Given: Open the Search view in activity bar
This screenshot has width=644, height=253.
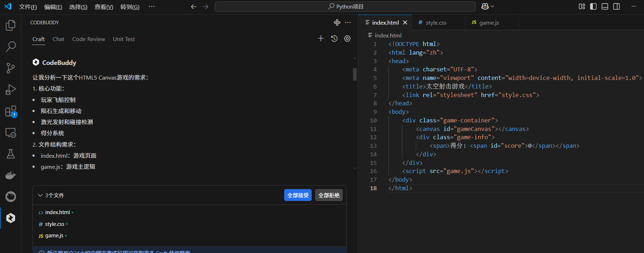Looking at the screenshot, I should [x=11, y=46].
